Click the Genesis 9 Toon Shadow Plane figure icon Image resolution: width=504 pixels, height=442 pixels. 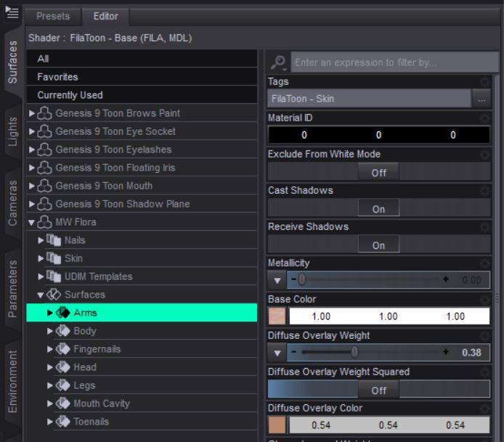coord(45,204)
